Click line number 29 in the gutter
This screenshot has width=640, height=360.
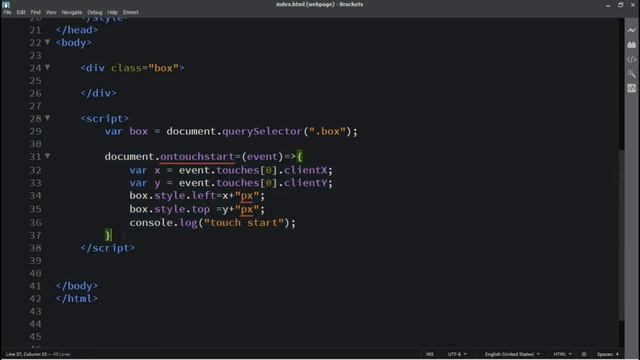[35, 131]
